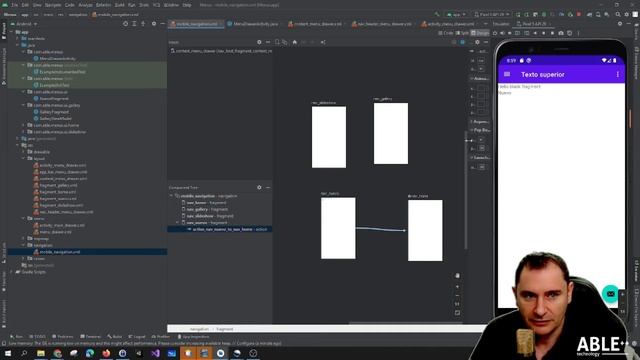
Task: Hide the Project panel with minus icon
Action: [x=162, y=24]
